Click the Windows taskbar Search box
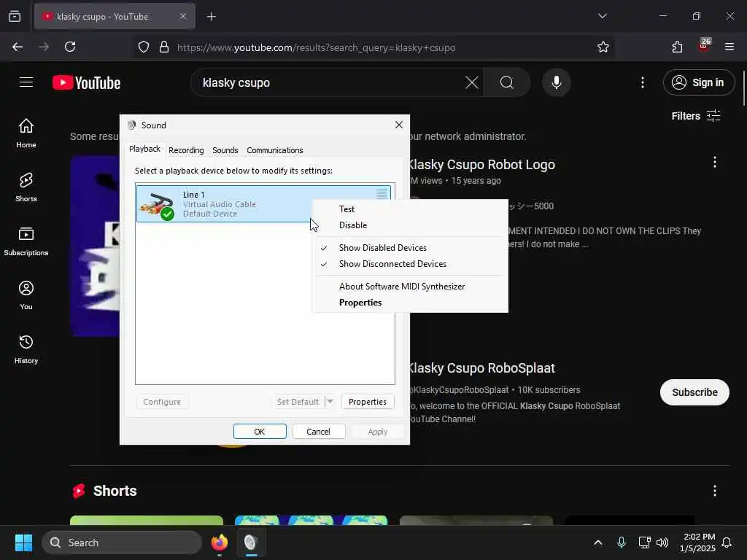This screenshot has height=560, width=747. [x=122, y=542]
